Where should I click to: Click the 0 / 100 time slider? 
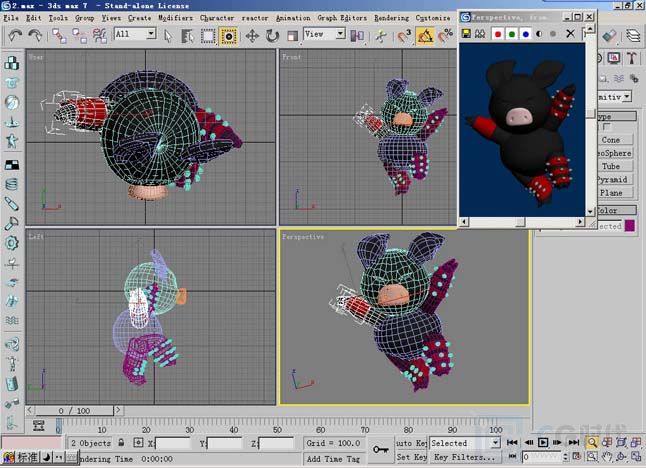coord(74,411)
